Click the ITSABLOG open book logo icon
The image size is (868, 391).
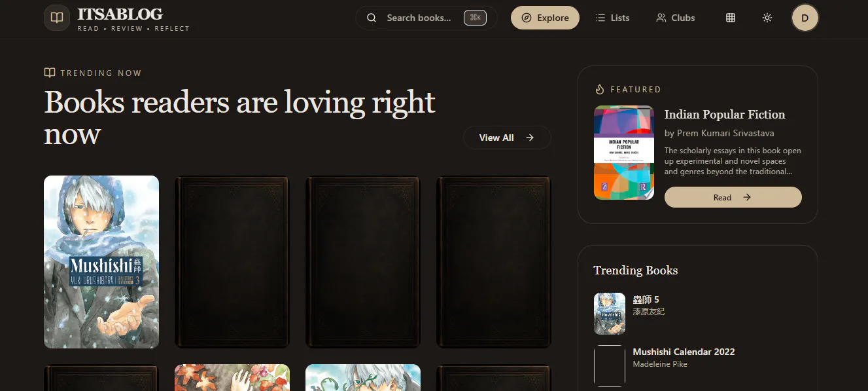click(57, 18)
